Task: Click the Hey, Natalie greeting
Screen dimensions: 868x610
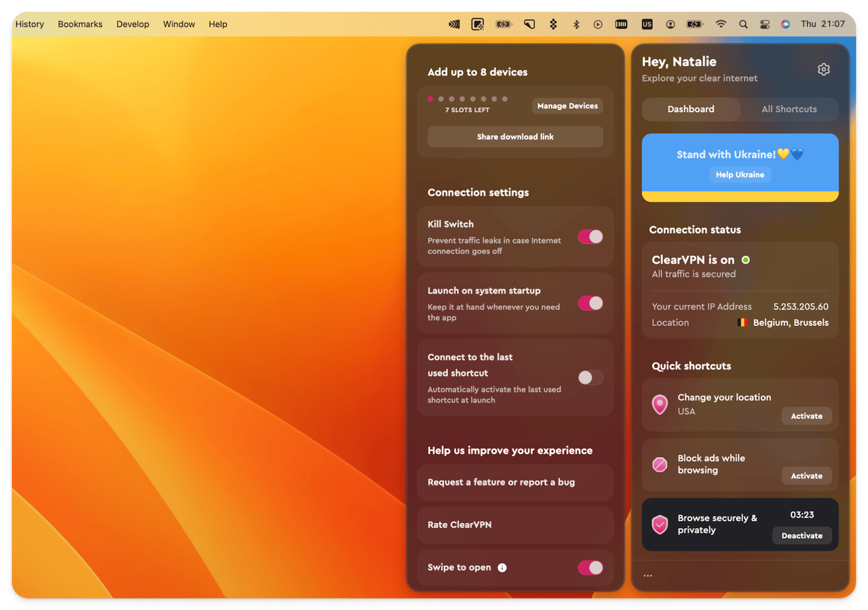Action: coord(679,62)
